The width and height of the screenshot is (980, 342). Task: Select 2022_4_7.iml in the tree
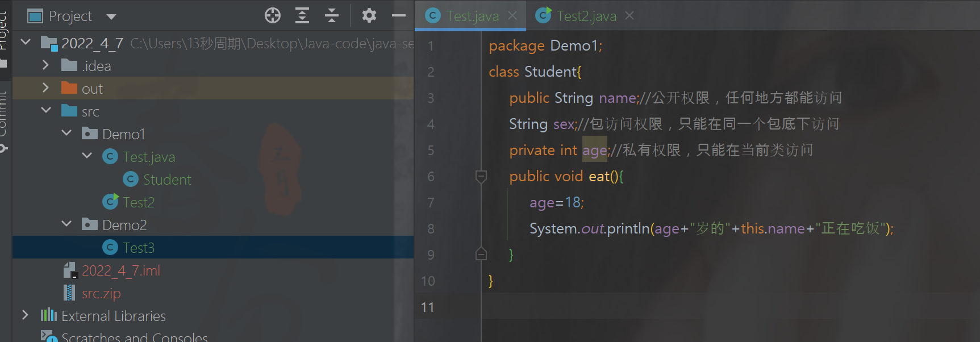(121, 270)
